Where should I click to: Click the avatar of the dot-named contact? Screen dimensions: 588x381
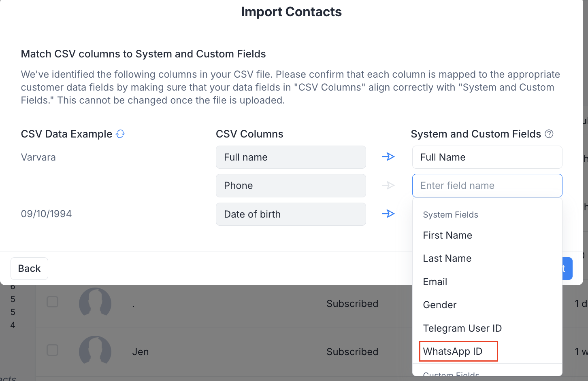[x=95, y=303]
